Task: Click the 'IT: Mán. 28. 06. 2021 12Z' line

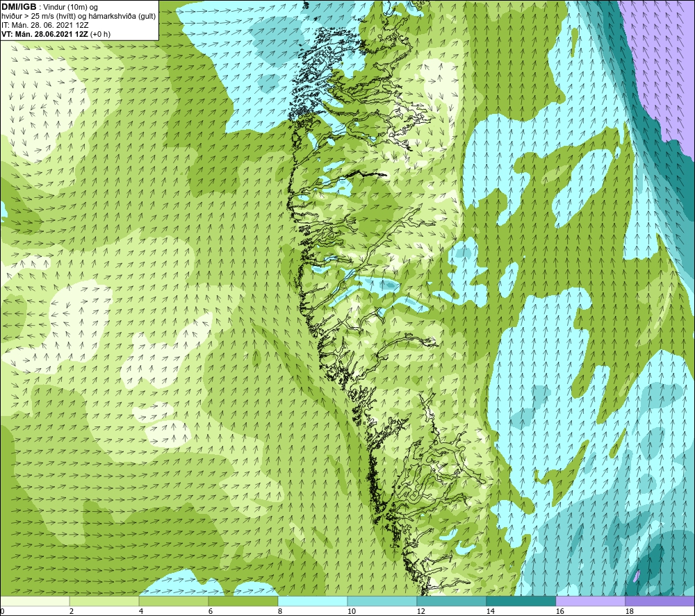Action: [44, 25]
